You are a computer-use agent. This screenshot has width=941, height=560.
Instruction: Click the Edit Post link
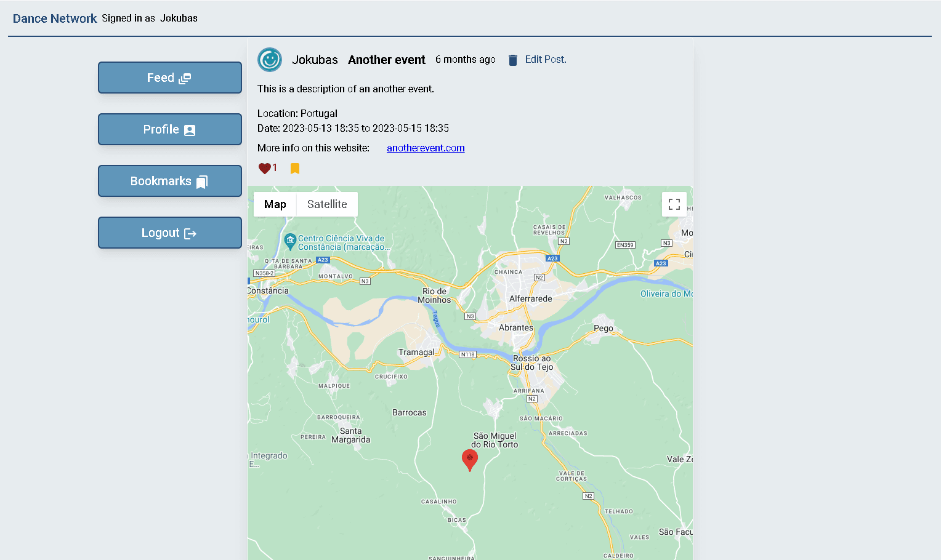point(545,60)
